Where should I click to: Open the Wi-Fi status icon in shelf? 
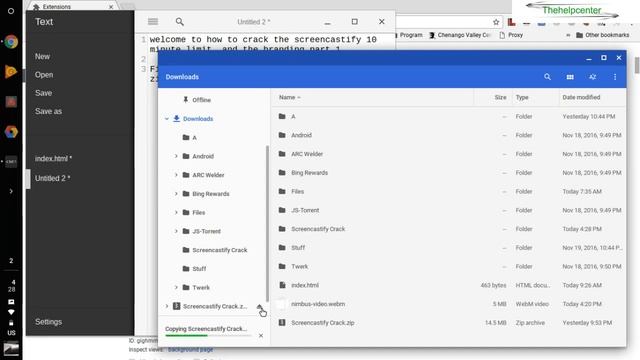pyautogui.click(x=11, y=312)
